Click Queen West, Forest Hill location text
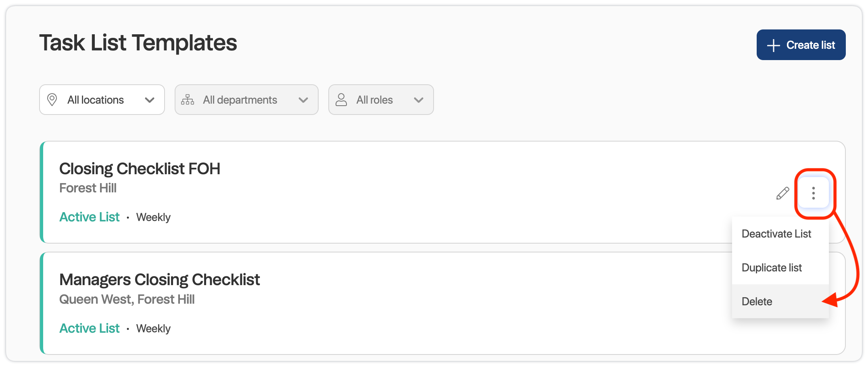This screenshot has width=868, height=367. 127,299
